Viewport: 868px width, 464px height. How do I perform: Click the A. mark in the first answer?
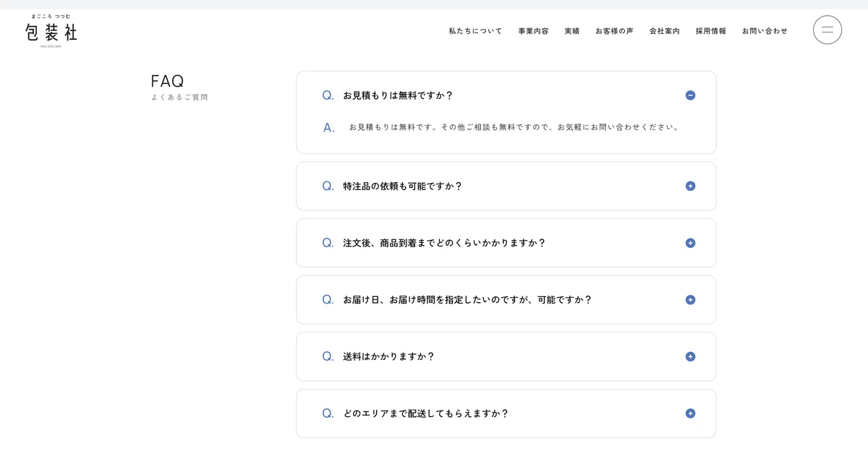tap(329, 128)
